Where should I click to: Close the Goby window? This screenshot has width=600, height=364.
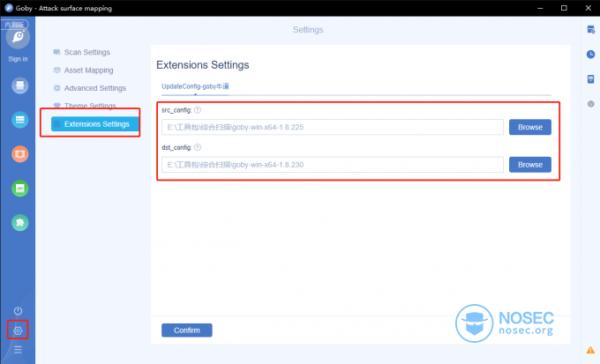pos(589,8)
